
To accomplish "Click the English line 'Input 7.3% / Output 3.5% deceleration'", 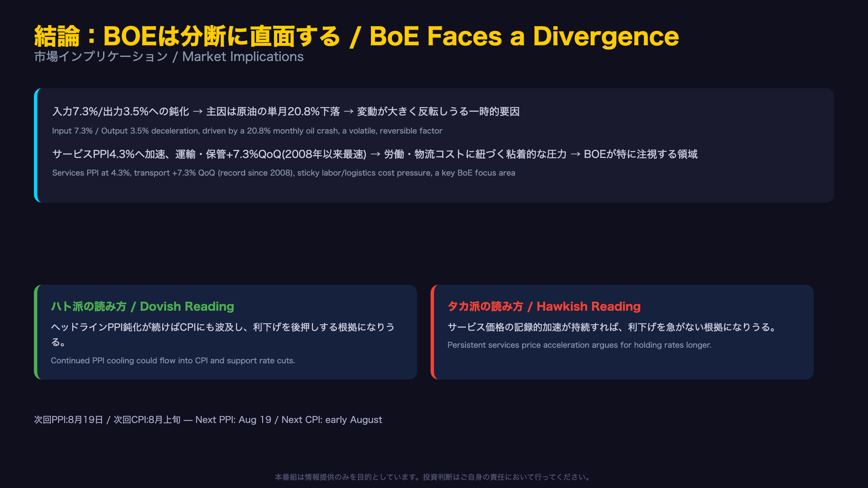I will (247, 131).
